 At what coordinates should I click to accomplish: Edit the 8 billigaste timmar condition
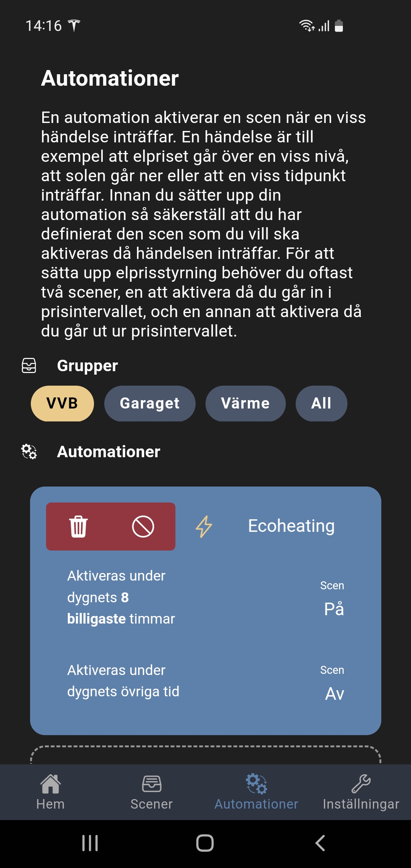121,597
